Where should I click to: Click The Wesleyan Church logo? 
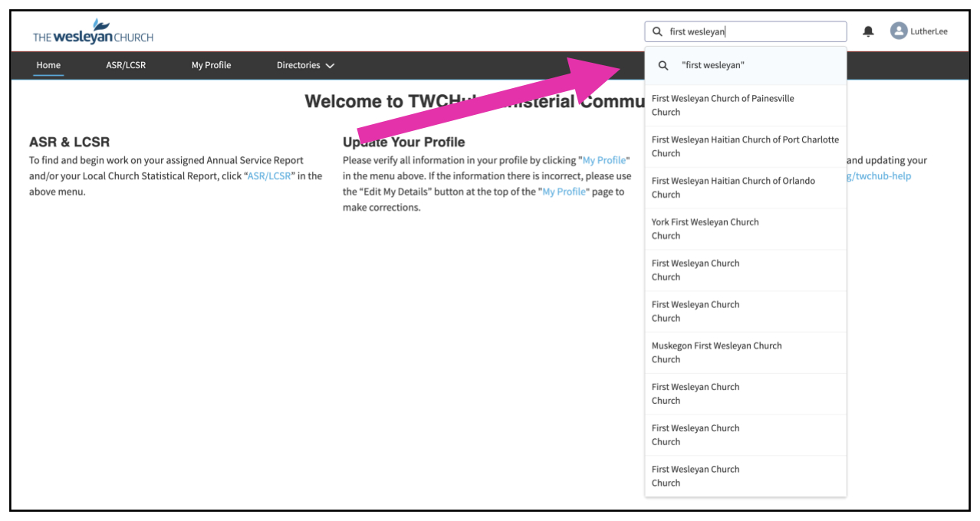(x=93, y=32)
